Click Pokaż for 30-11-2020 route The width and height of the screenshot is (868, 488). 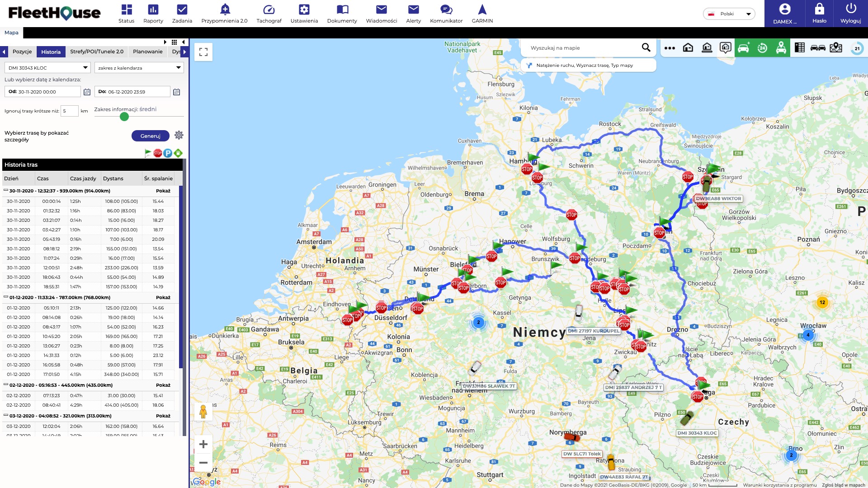click(x=163, y=191)
